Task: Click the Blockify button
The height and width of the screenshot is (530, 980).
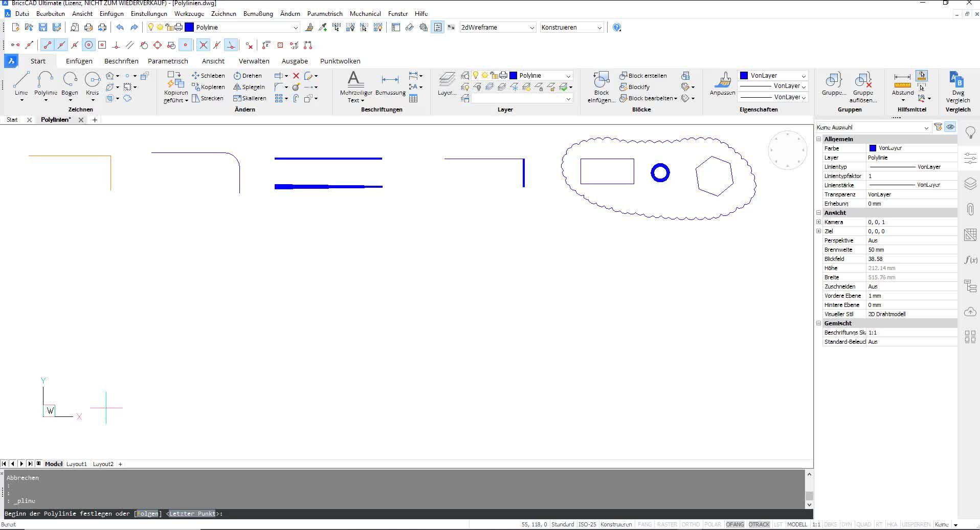Action: [x=635, y=87]
